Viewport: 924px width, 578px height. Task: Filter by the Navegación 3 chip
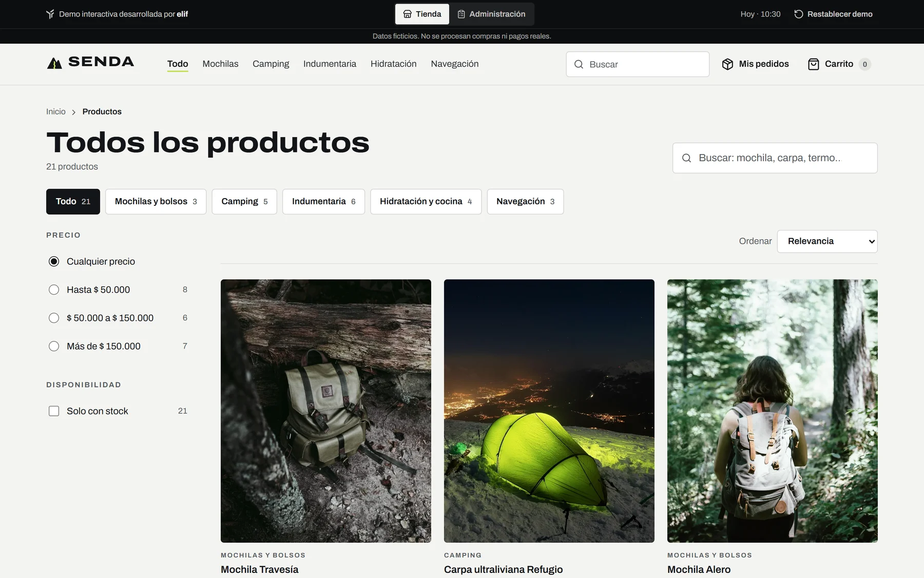click(x=525, y=202)
